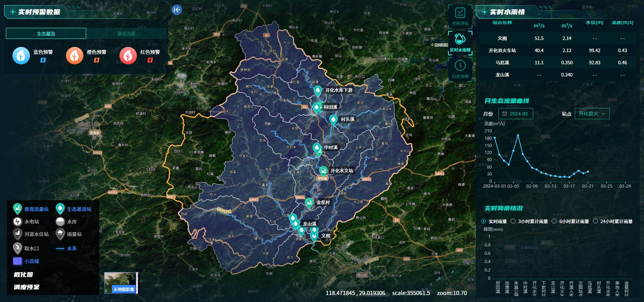Click the 51.5 value in the 文图 row
Screen dimensions: 644x302
click(x=539, y=38)
